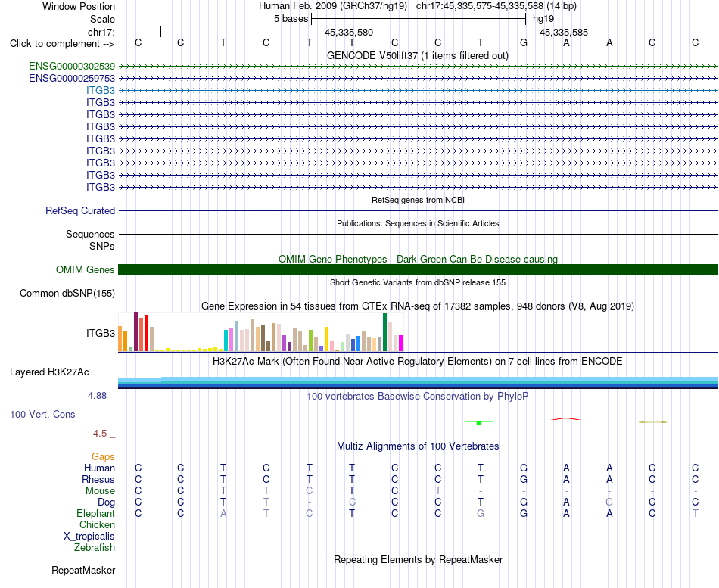Select the Mouse species label
Viewport: 719px width, 588px height.
click(101, 491)
